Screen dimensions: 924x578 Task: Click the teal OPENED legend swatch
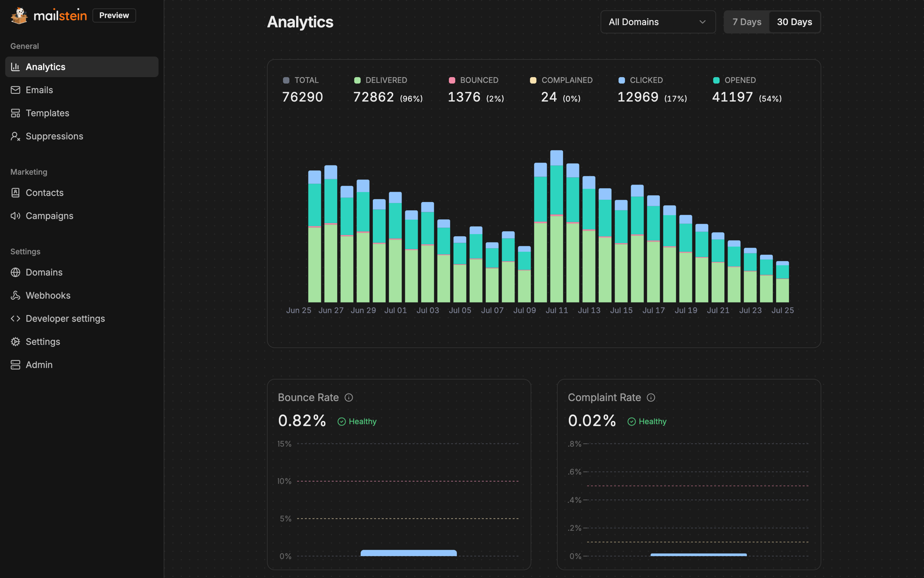point(716,80)
